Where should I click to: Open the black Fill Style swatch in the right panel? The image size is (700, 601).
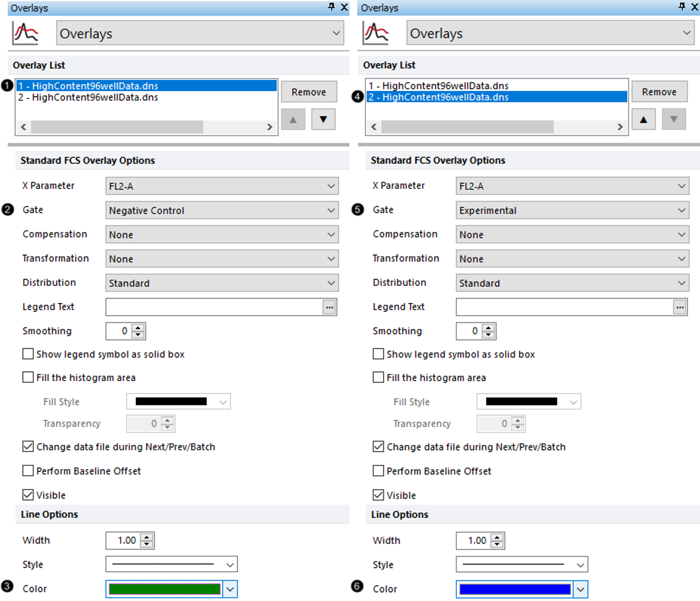point(529,402)
